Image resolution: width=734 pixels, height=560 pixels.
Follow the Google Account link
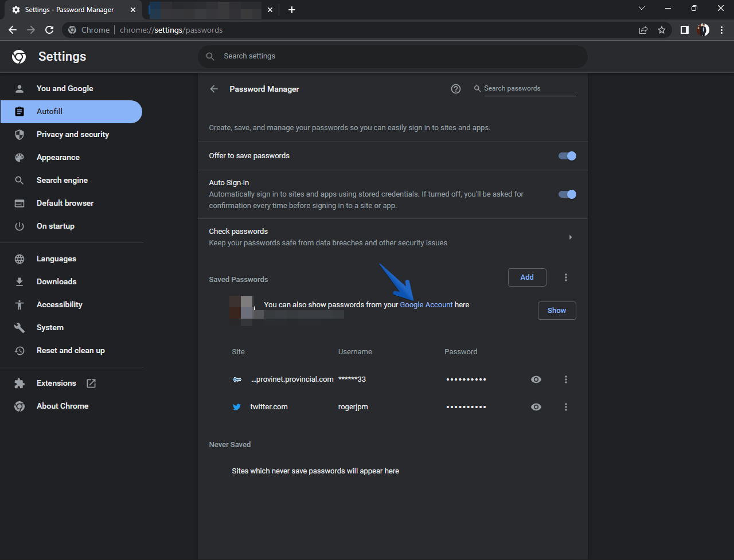click(x=426, y=305)
